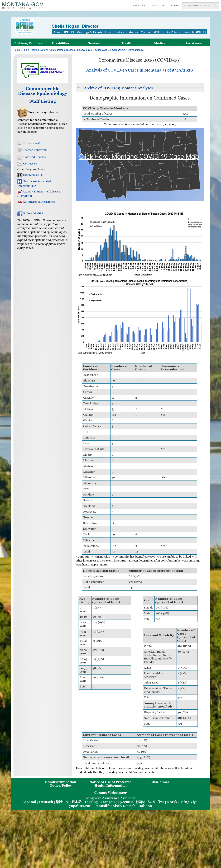221x868 pixels.
Task: Click the suggestion box icon
Action: point(22,112)
